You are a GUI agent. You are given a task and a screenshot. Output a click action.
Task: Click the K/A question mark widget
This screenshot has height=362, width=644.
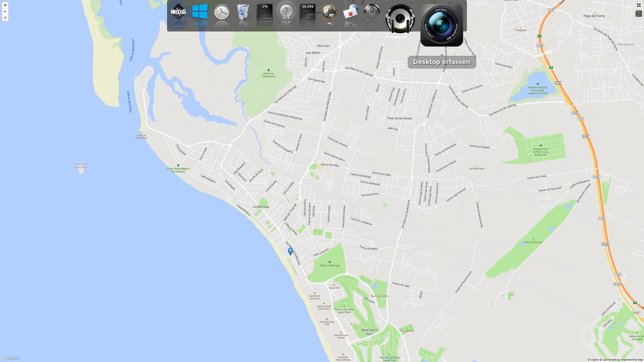tap(286, 12)
